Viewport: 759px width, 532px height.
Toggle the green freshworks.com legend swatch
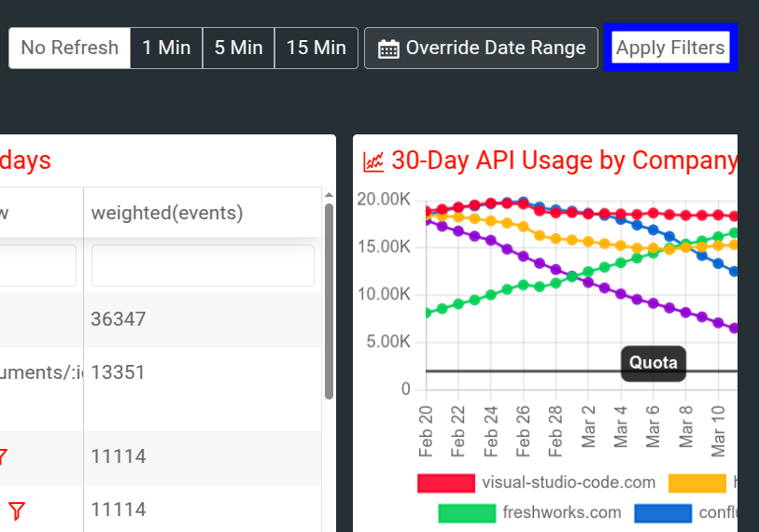(x=466, y=512)
